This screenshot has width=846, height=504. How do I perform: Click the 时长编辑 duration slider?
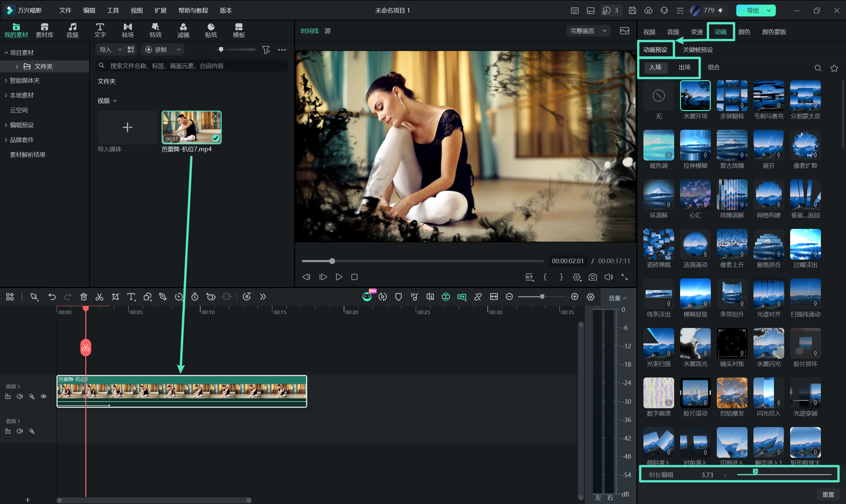click(784, 474)
